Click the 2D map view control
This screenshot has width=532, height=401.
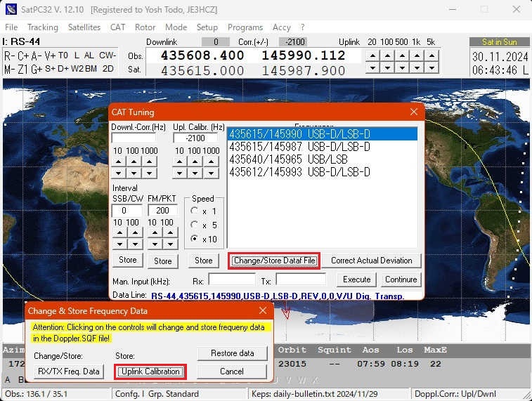[x=108, y=69]
